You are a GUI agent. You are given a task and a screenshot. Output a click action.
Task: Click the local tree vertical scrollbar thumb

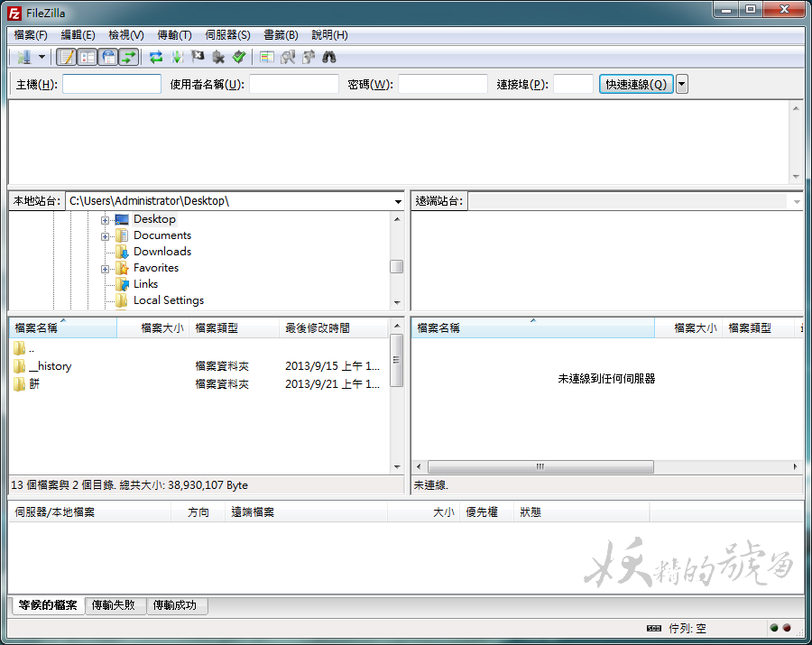[x=397, y=266]
